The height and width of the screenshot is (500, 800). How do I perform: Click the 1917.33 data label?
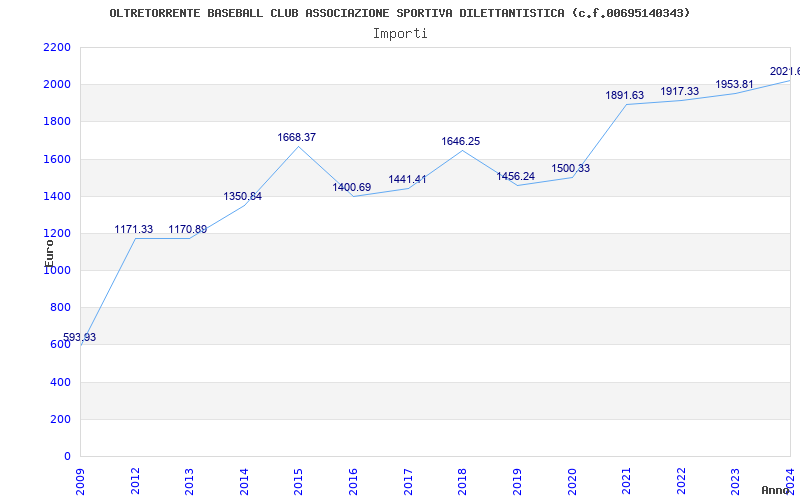click(680, 91)
